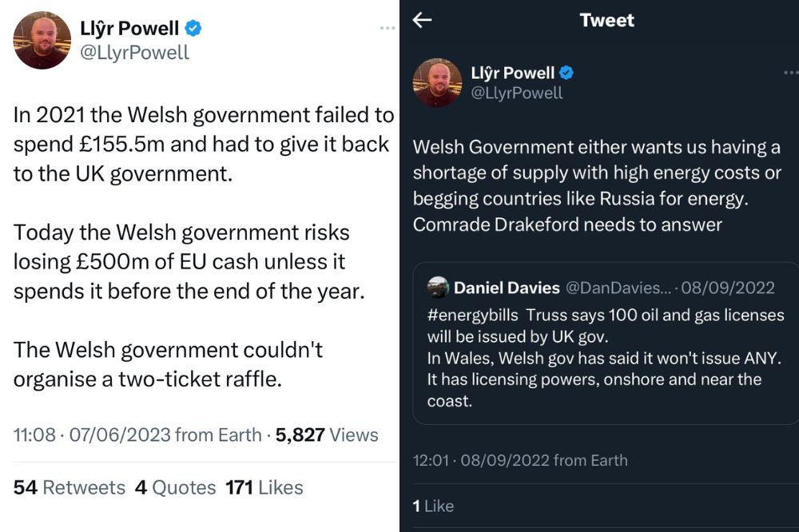The image size is (799, 532).
Task: Open the quoted Daniel Davies tweet card
Action: (606, 343)
